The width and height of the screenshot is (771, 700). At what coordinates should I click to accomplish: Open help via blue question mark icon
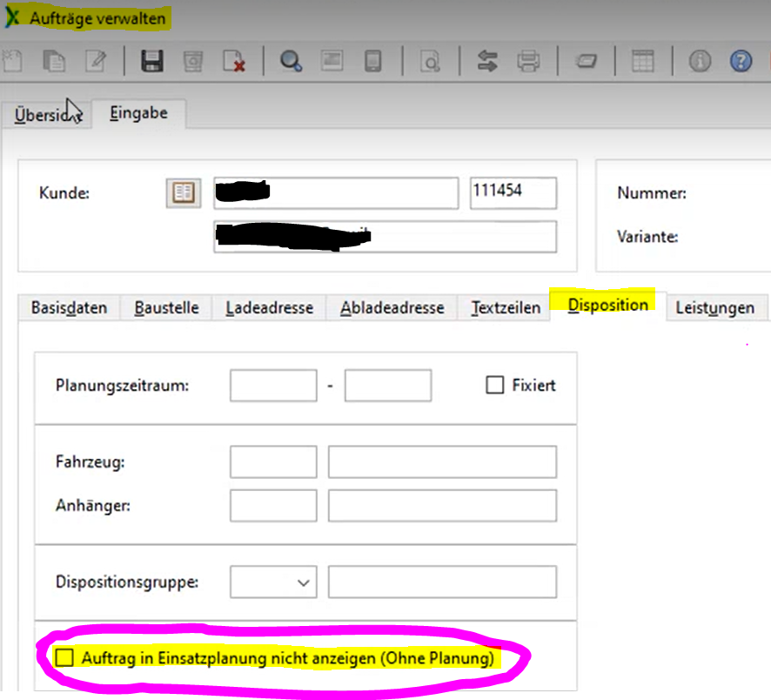tap(741, 61)
